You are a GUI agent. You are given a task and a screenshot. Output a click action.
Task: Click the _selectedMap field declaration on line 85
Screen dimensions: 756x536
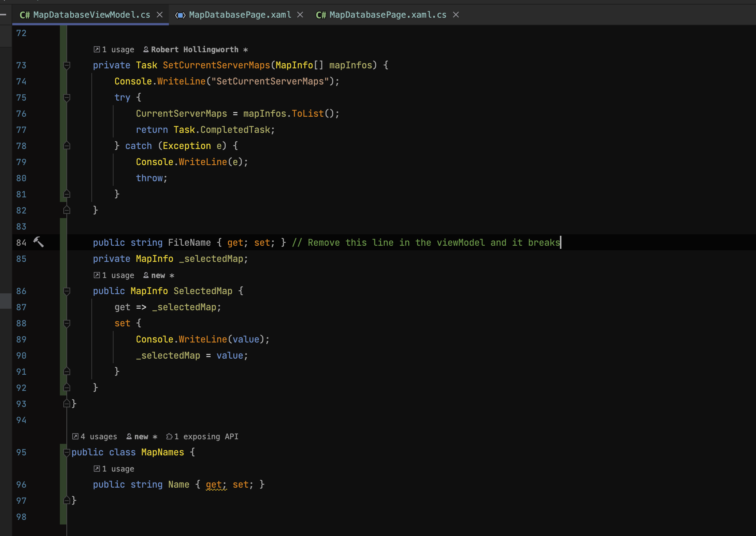211,259
